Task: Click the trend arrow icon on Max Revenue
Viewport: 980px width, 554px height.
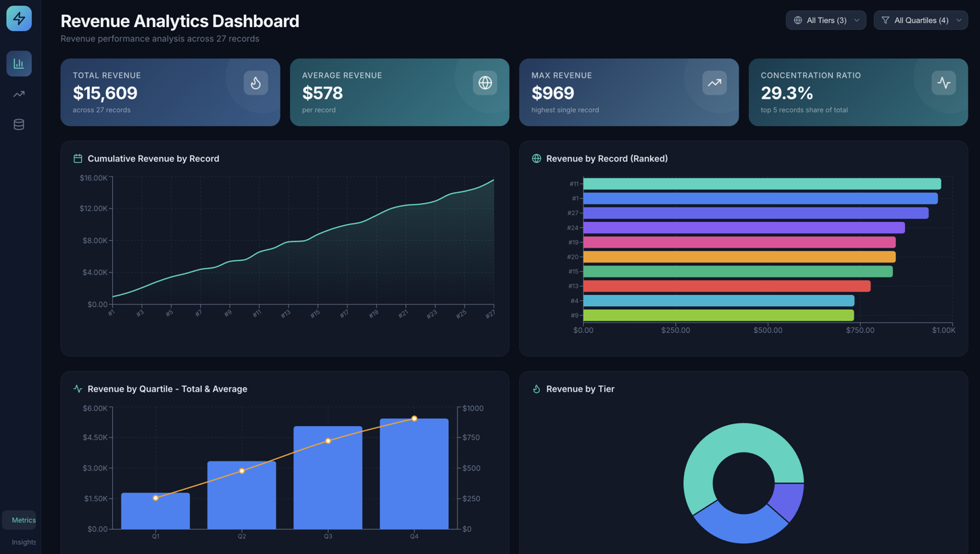Action: pos(714,83)
